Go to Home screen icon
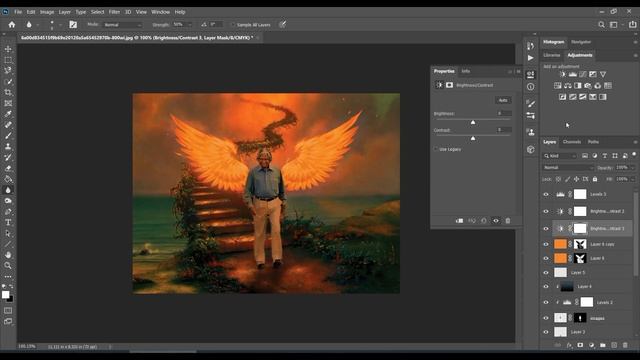The height and width of the screenshot is (360, 640). click(12, 24)
